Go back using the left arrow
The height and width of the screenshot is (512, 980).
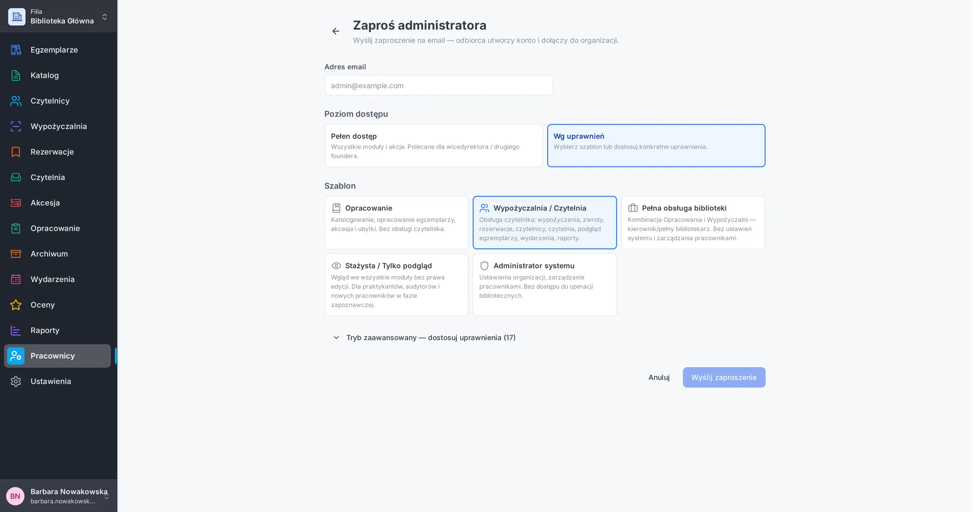336,31
